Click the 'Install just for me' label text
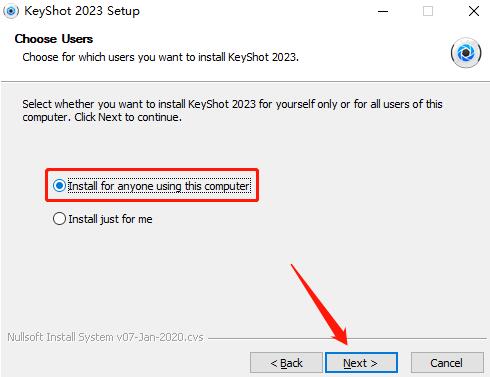Image resolution: width=490 pixels, height=377 pixels. [x=110, y=219]
